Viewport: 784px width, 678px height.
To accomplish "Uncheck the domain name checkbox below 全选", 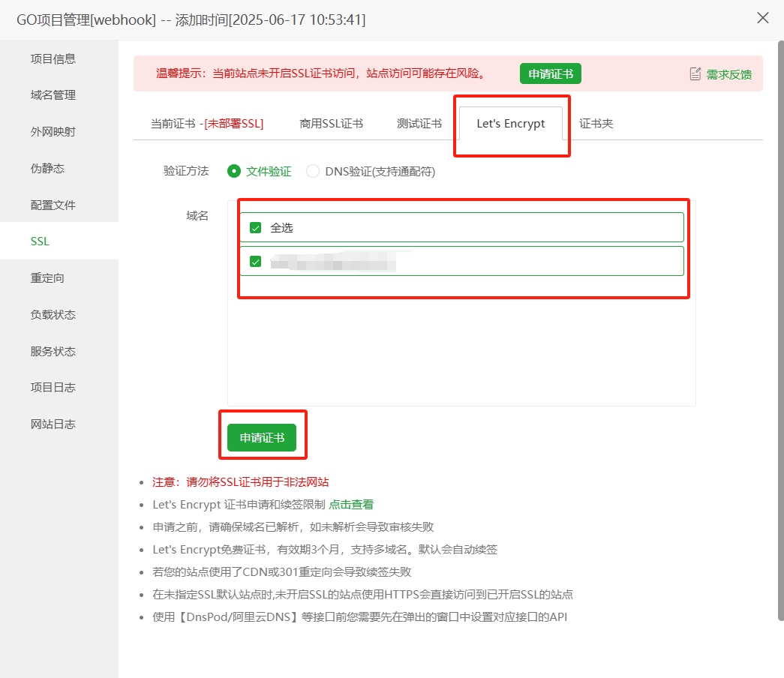I will click(255, 261).
